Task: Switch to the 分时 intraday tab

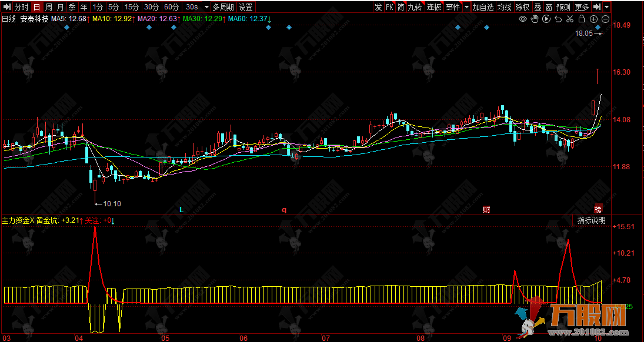Action: tap(21, 7)
